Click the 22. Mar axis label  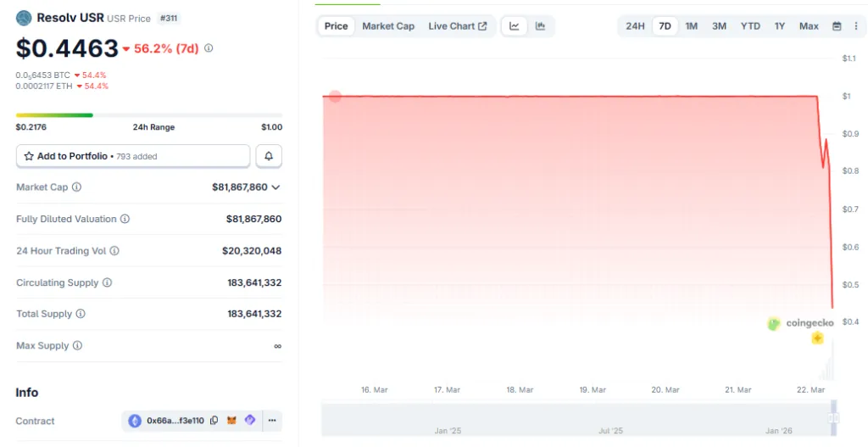pyautogui.click(x=810, y=390)
